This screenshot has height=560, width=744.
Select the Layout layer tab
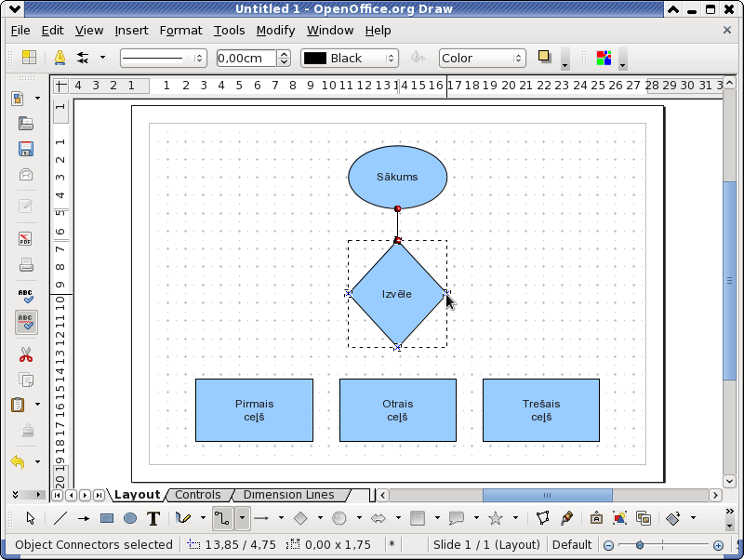[x=137, y=495]
